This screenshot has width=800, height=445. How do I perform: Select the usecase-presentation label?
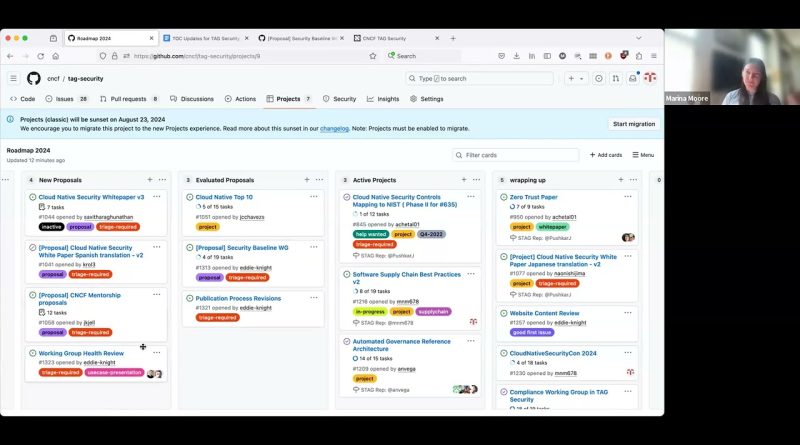[x=114, y=373]
